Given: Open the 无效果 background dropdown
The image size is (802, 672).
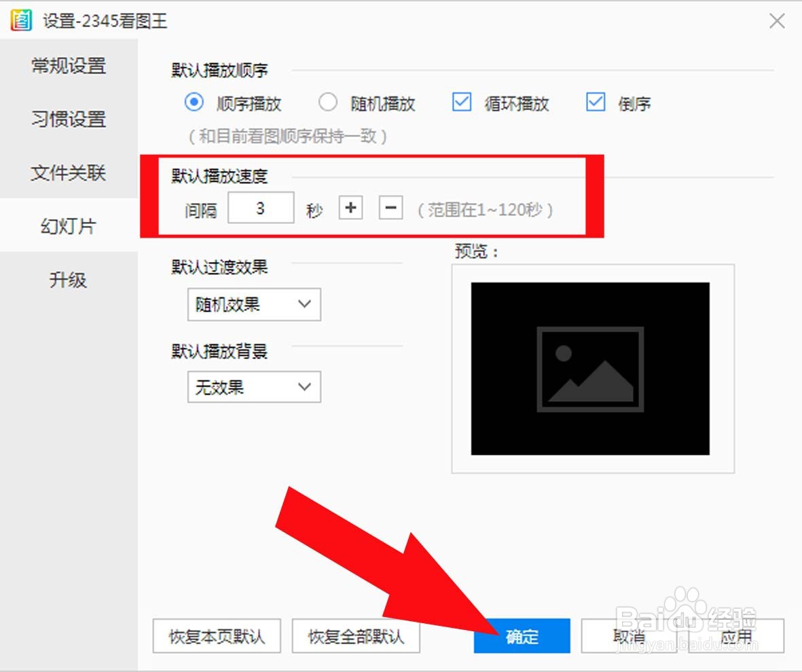Looking at the screenshot, I should pyautogui.click(x=254, y=387).
